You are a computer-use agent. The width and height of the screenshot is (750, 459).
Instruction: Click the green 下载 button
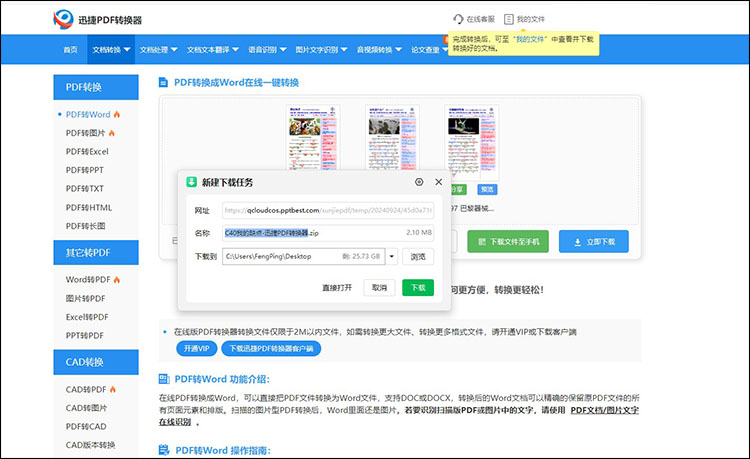tap(418, 287)
